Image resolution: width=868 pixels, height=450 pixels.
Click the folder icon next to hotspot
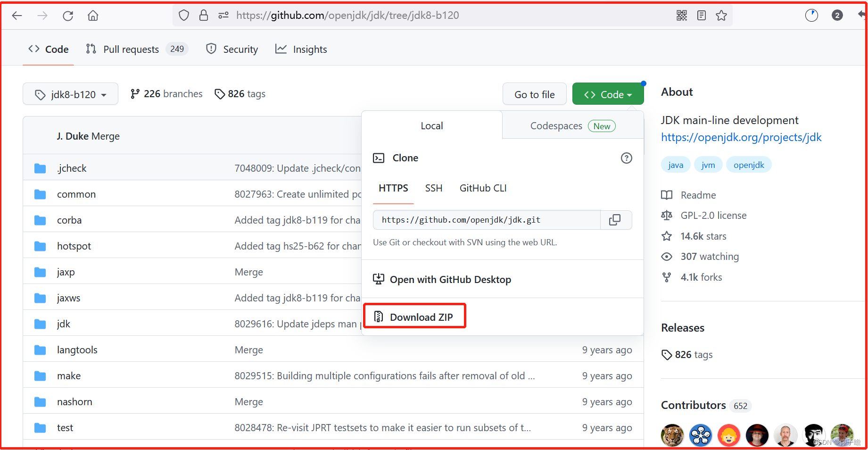[40, 246]
